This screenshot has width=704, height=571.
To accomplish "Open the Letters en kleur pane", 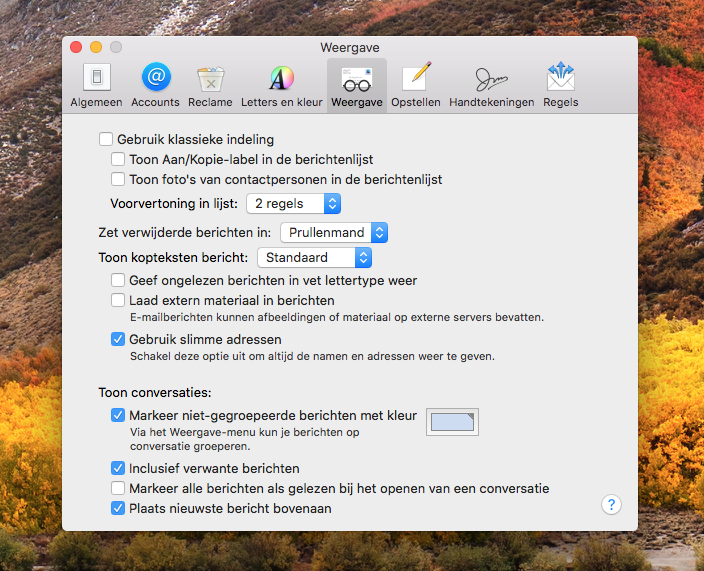I will [282, 85].
